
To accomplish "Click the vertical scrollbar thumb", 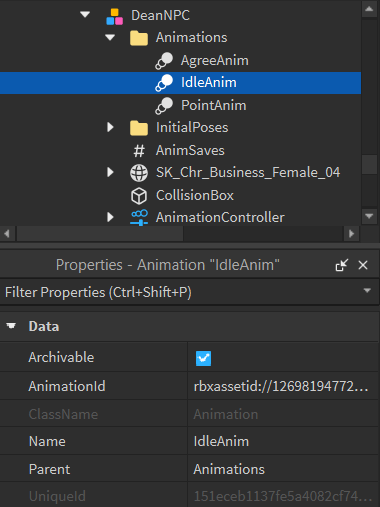I will point(369,164).
